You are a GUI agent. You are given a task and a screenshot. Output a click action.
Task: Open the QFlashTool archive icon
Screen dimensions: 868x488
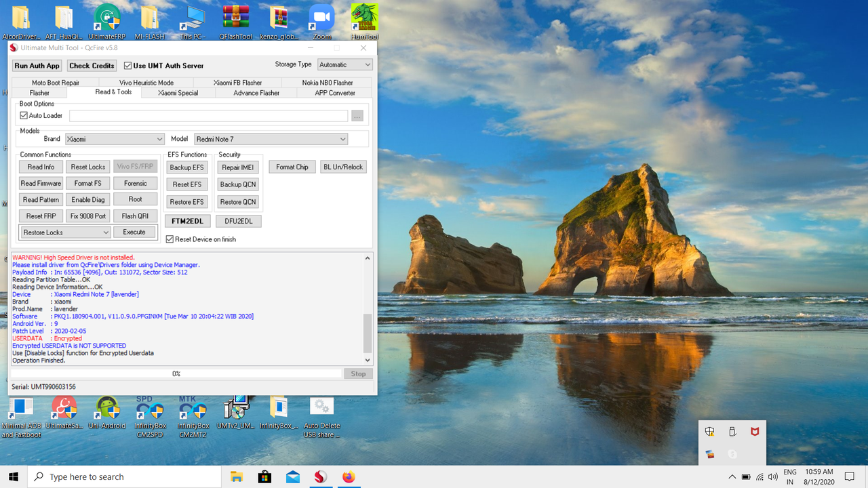[x=235, y=20]
